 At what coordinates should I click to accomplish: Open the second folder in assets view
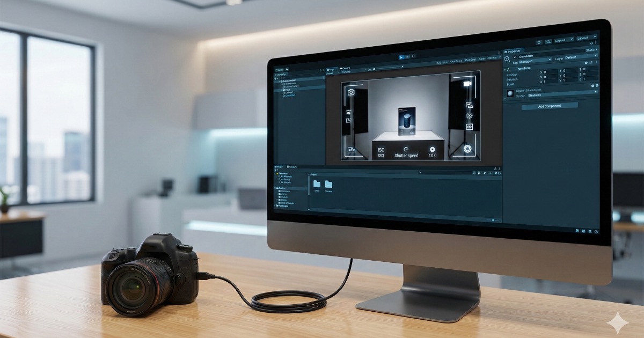328,184
